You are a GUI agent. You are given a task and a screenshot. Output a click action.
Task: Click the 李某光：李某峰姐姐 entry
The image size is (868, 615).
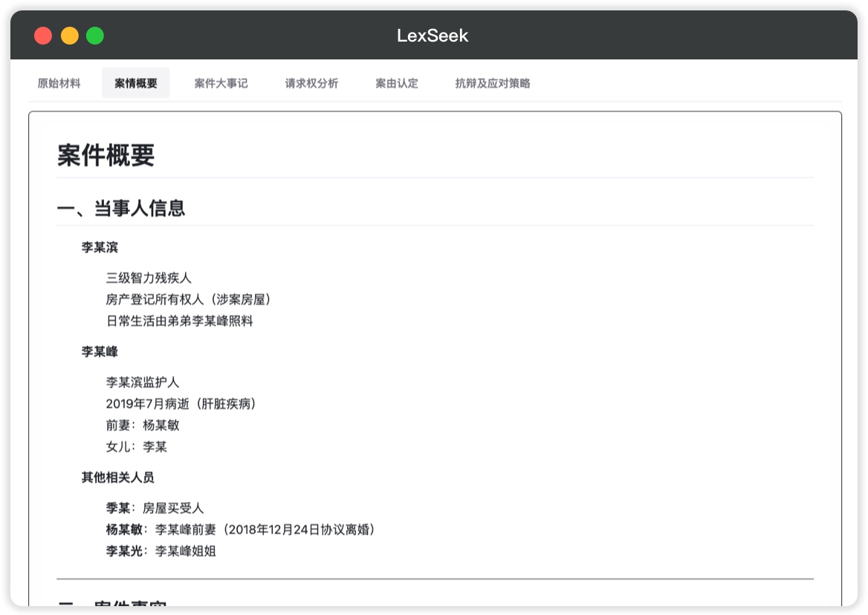[161, 551]
